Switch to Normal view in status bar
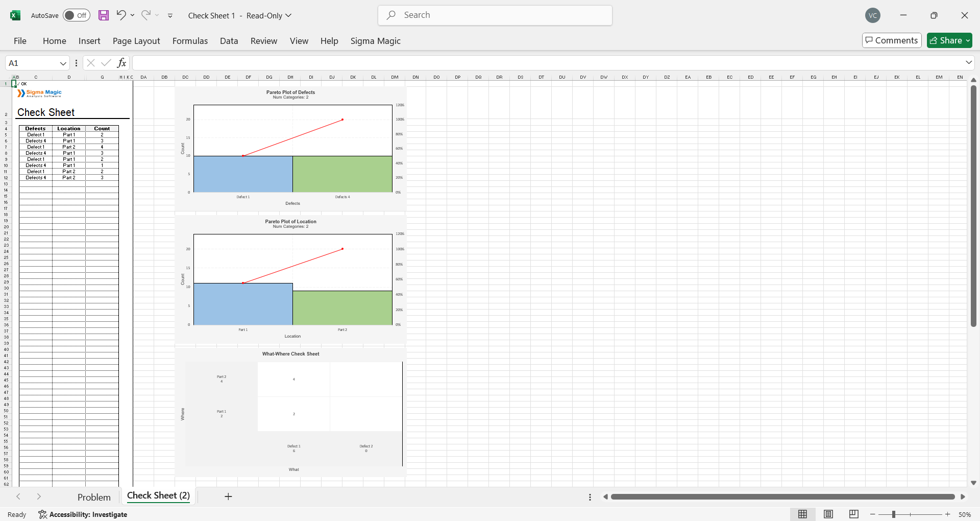 [802, 514]
